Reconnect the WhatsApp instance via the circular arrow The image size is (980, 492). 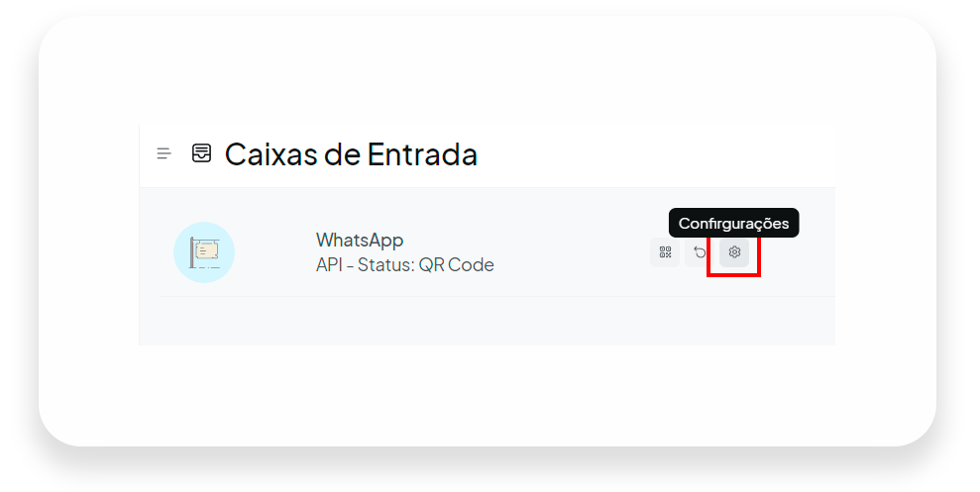click(x=700, y=252)
